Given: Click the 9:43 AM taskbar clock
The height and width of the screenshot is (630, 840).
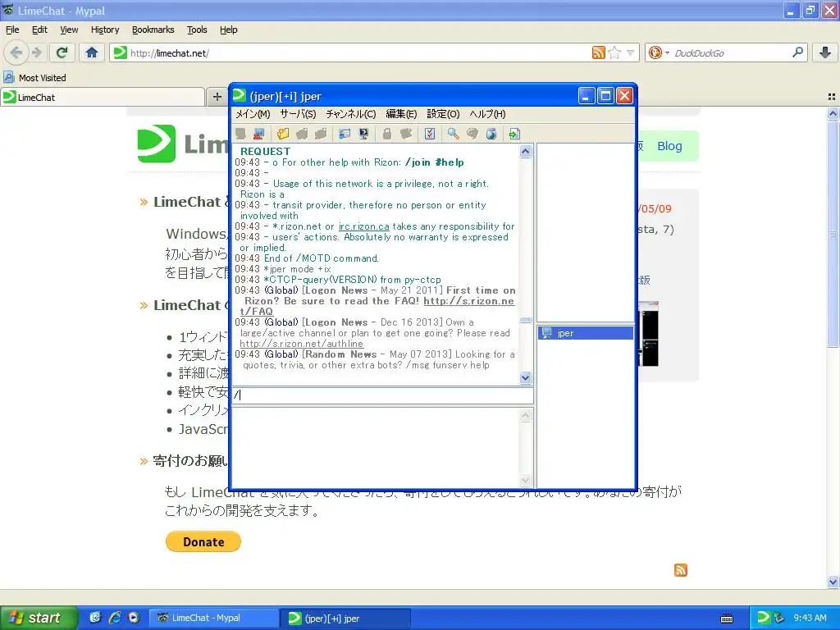Looking at the screenshot, I should [x=810, y=618].
